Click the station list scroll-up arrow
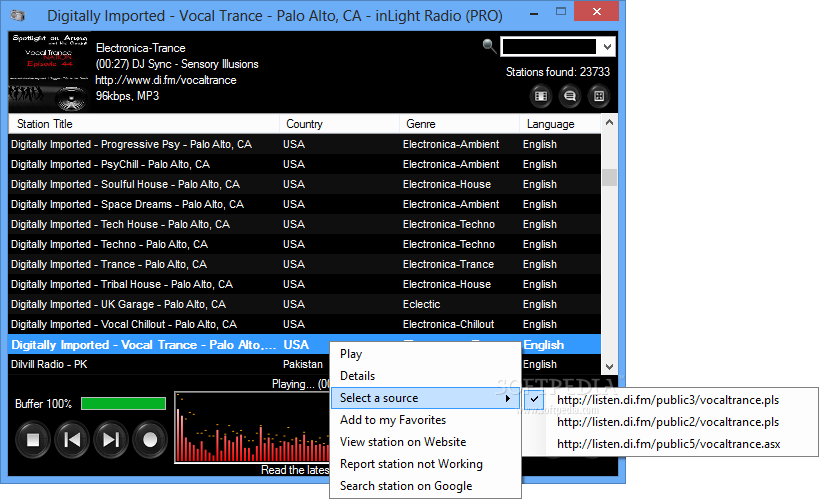The image size is (819, 499). 609,123
